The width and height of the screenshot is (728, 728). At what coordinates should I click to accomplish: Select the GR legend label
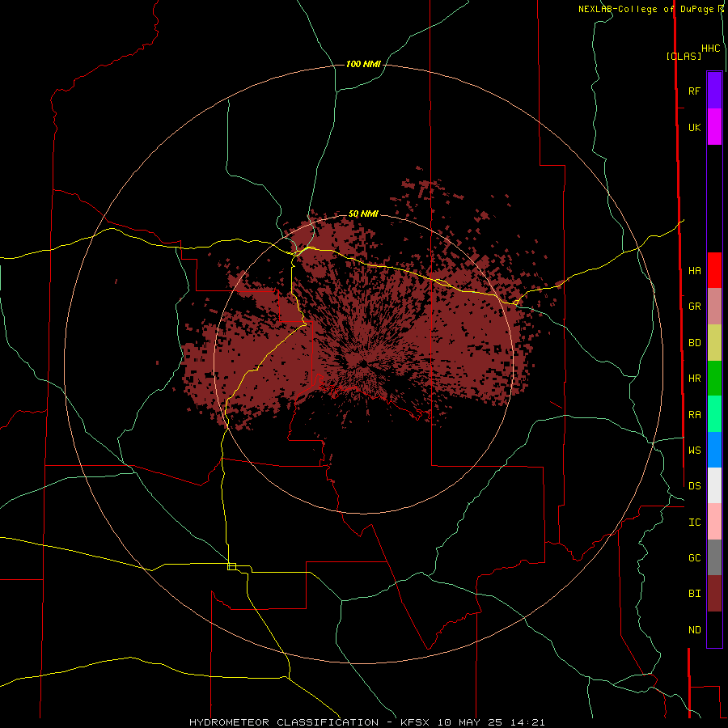694,307
